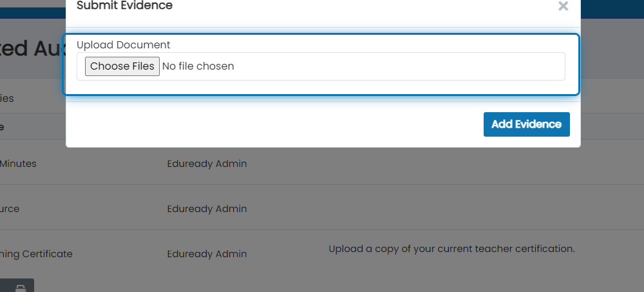Close the Submit Evidence dialog

point(563,6)
